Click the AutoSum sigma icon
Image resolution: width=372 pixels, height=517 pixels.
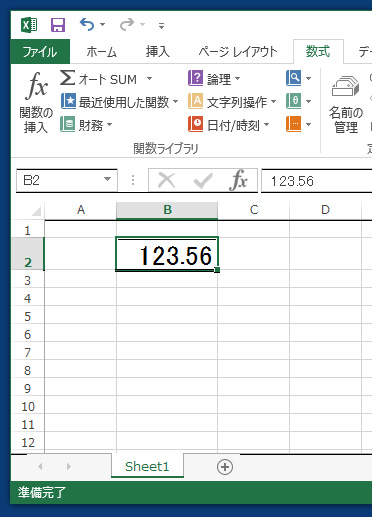[68, 78]
